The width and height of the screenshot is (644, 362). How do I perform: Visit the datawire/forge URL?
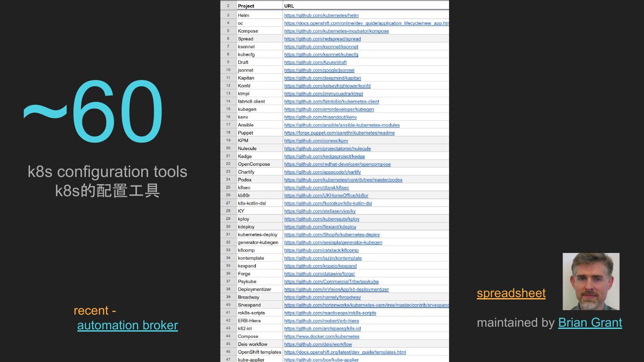(x=319, y=274)
